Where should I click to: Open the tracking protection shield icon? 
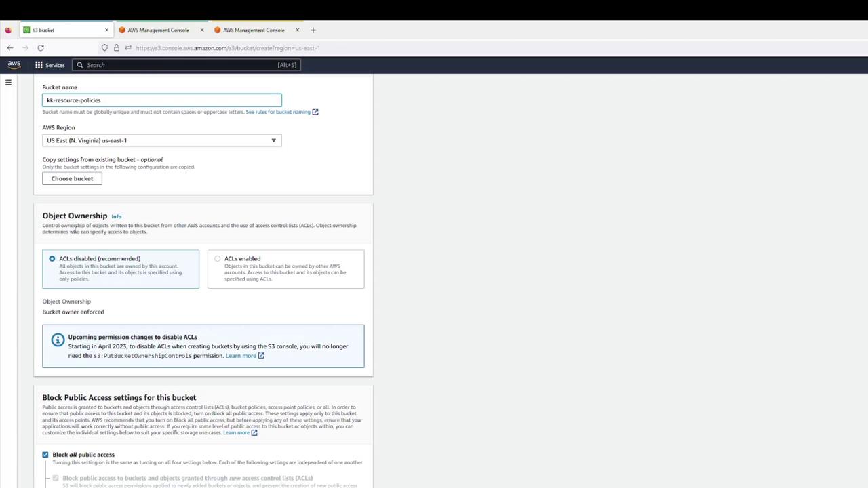point(104,48)
